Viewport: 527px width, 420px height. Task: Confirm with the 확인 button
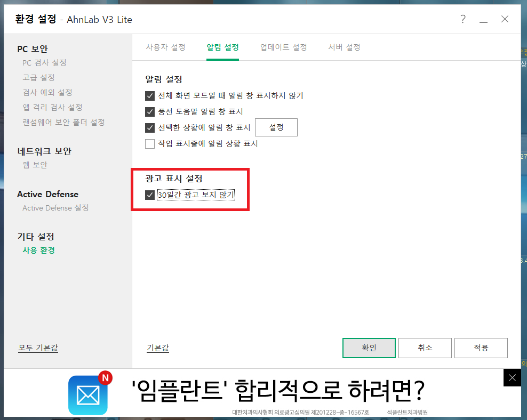point(369,348)
